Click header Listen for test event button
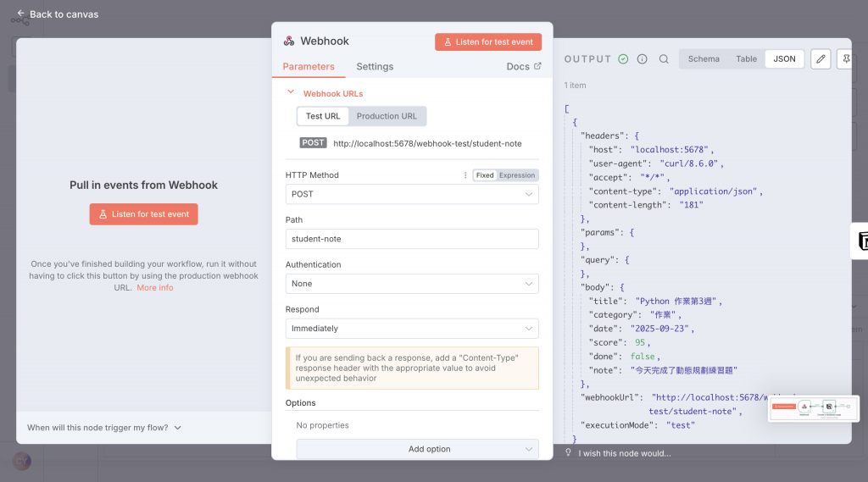The width and height of the screenshot is (868, 482). (487, 42)
